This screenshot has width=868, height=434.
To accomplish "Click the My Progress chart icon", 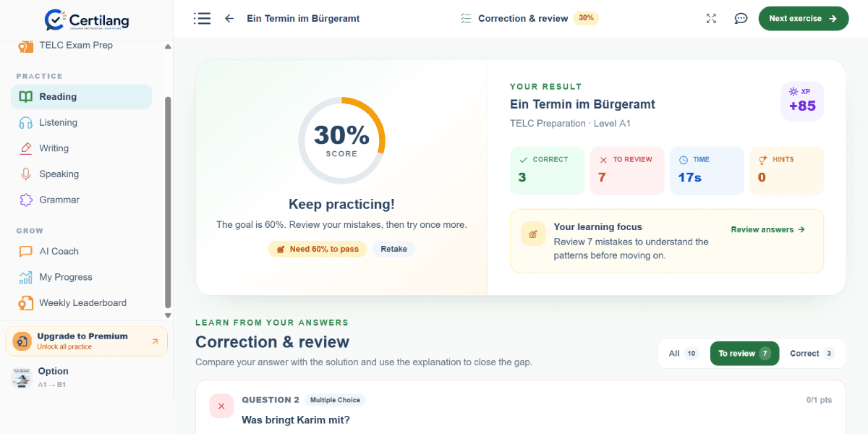I will 26,277.
